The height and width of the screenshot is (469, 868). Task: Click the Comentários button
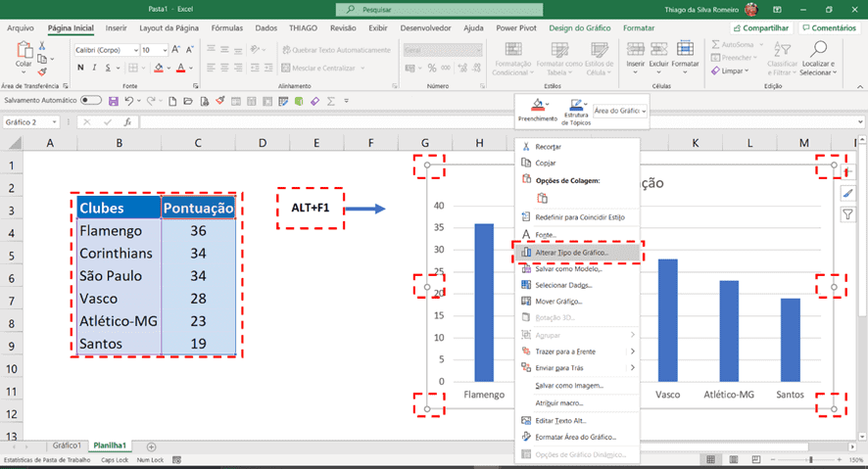point(829,27)
